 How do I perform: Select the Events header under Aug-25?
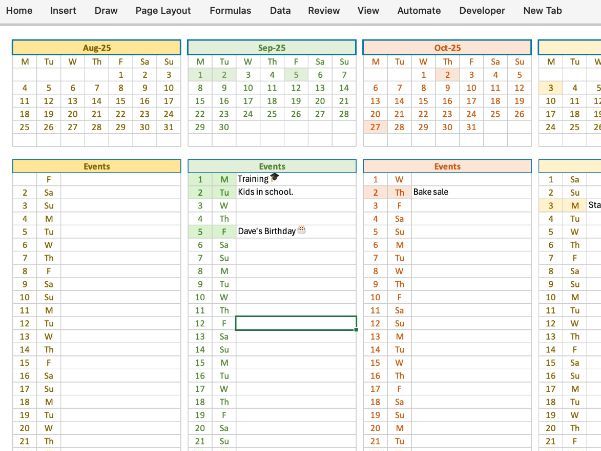(x=97, y=166)
